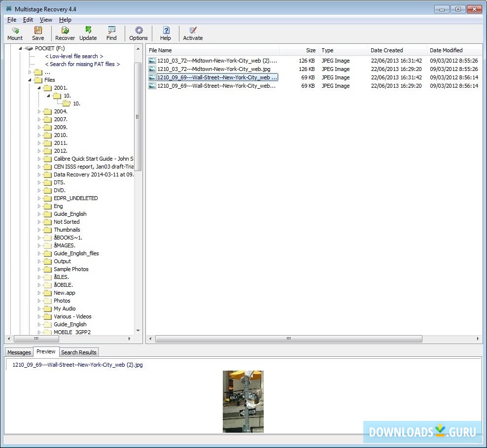Click Search for missing FAT files link

click(x=82, y=64)
